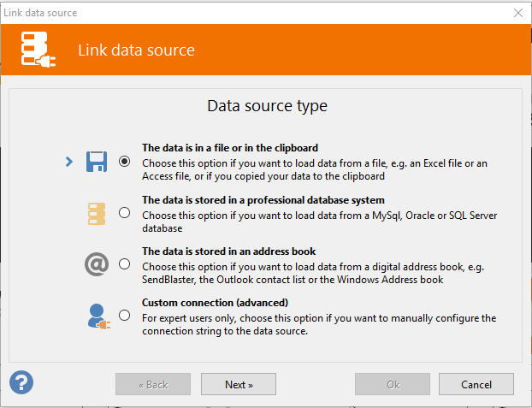Click the Next » button

point(239,384)
